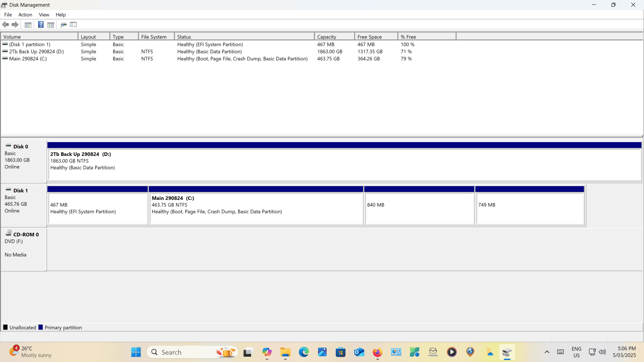Screen dimensions: 644x362
Task: Open the Firefox browser from taskbar
Action: click(x=378, y=352)
